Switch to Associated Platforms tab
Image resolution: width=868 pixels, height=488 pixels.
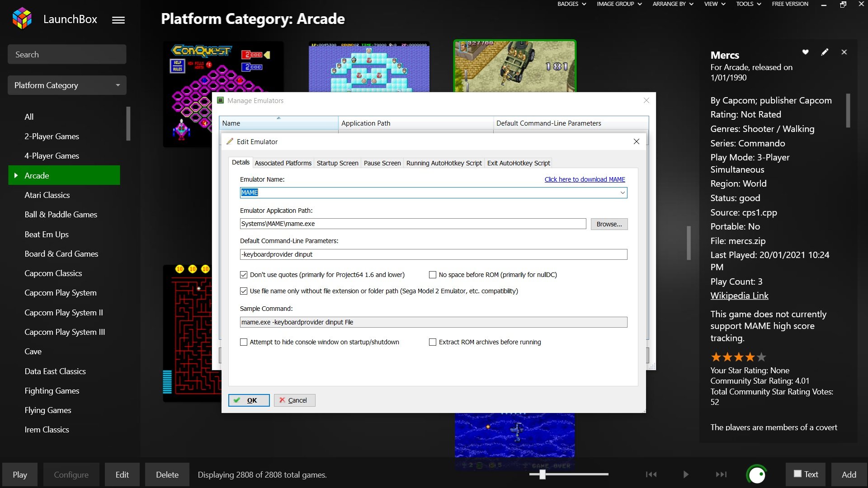click(x=283, y=163)
